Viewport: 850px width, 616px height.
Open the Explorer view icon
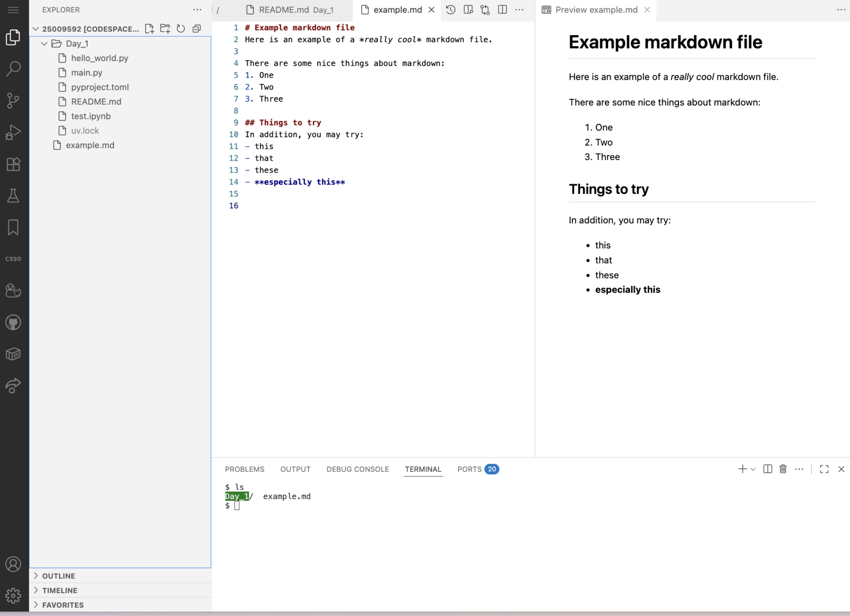[13, 37]
